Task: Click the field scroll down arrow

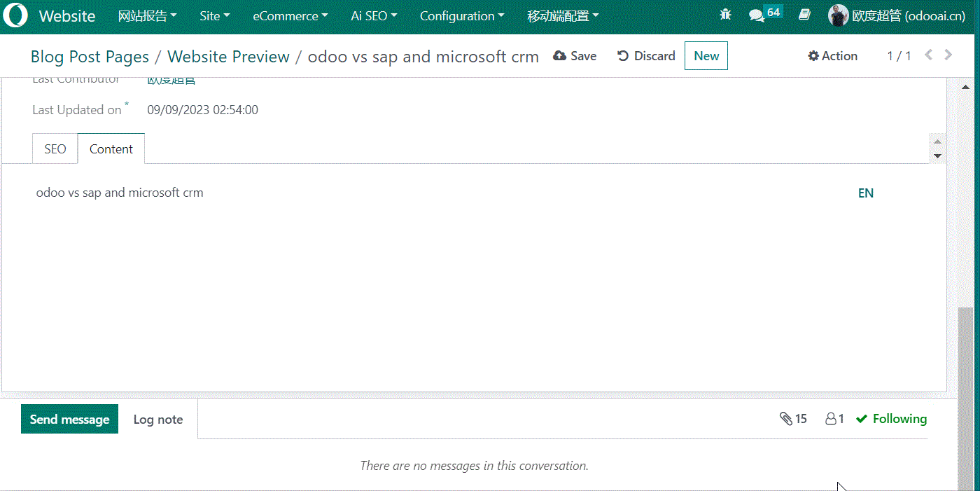Action: [938, 155]
